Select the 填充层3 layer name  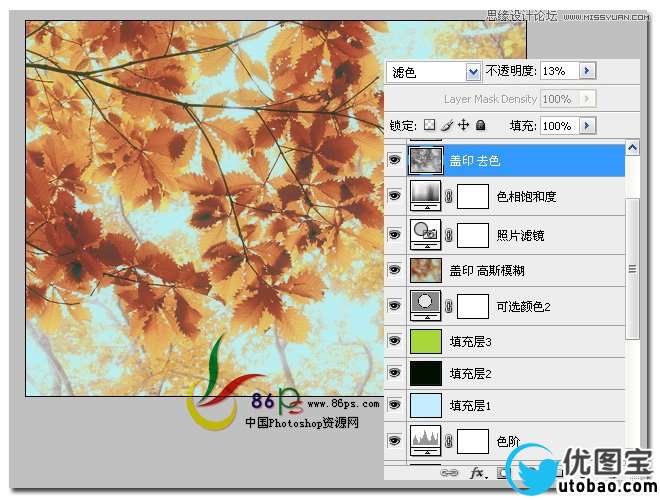click(470, 341)
